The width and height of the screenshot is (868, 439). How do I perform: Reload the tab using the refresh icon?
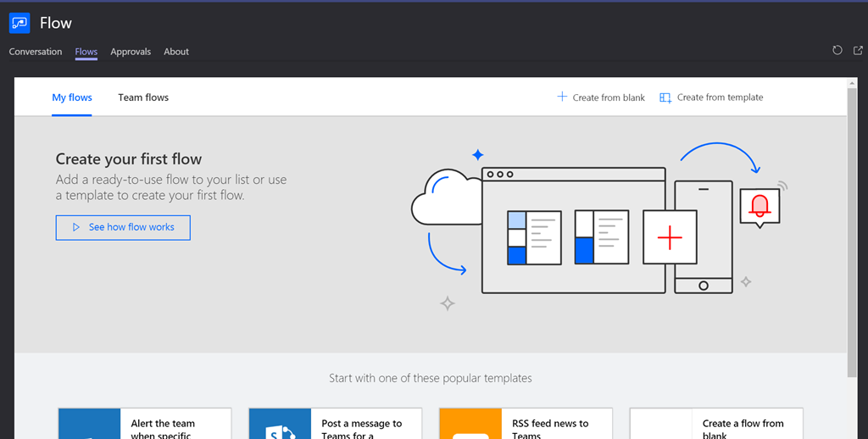837,51
